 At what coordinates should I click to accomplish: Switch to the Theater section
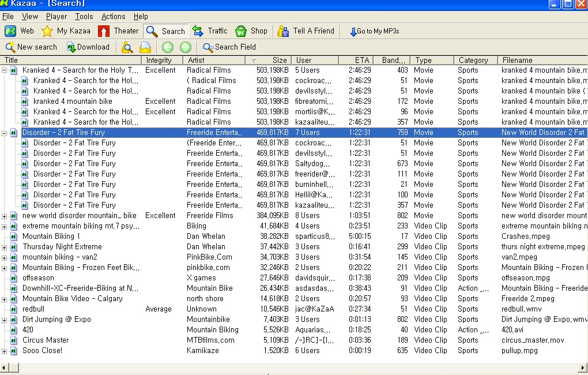(x=119, y=31)
